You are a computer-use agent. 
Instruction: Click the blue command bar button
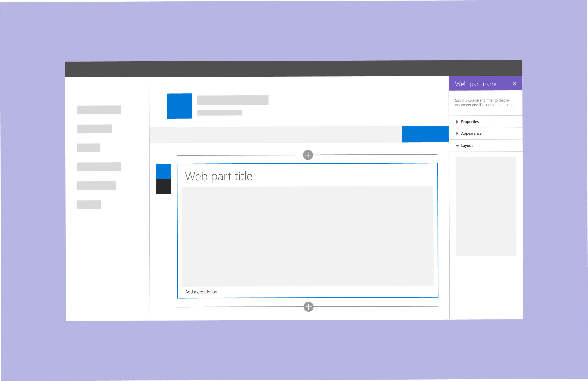pos(425,134)
